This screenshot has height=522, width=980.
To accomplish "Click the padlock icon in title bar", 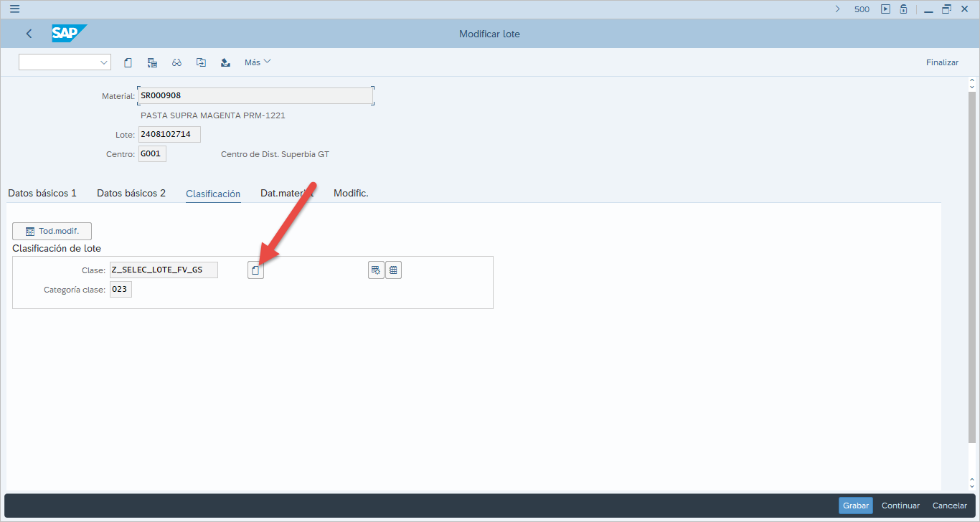I will point(904,9).
